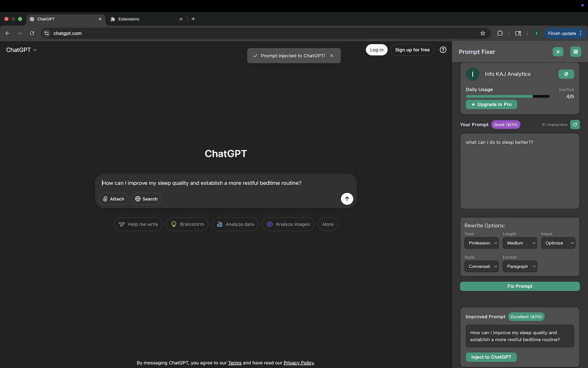Click the Your Prompt text area

tap(520, 171)
